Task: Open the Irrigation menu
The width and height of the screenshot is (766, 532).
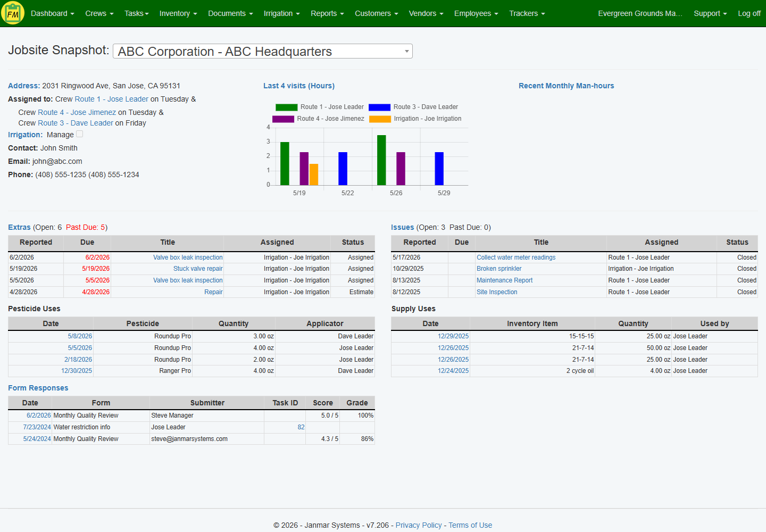Action: point(282,13)
